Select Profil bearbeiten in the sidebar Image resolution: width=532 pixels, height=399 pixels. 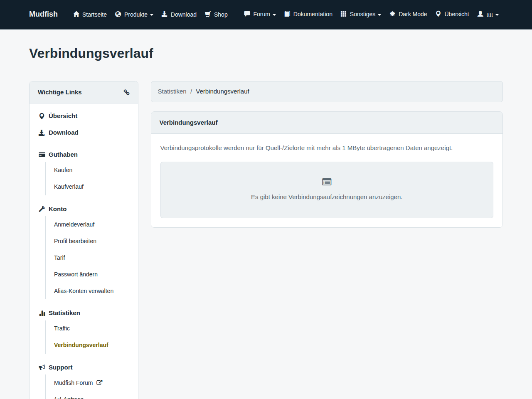point(75,241)
